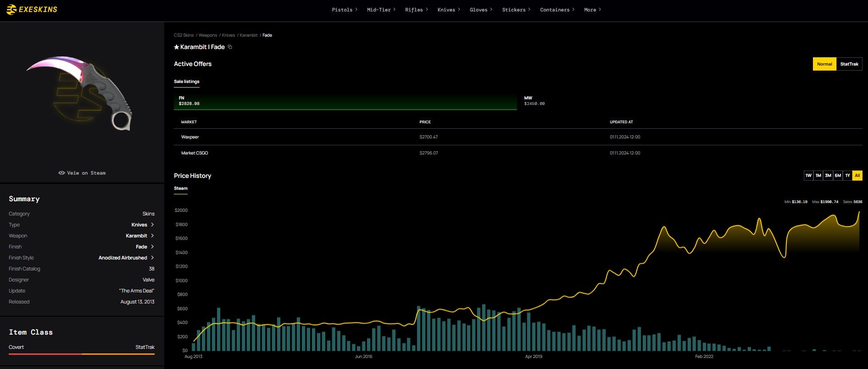Switch to StatTrak item variant

849,64
